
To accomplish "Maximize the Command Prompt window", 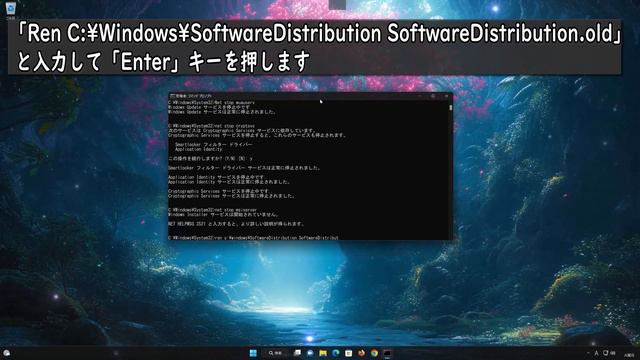I will (433, 96).
